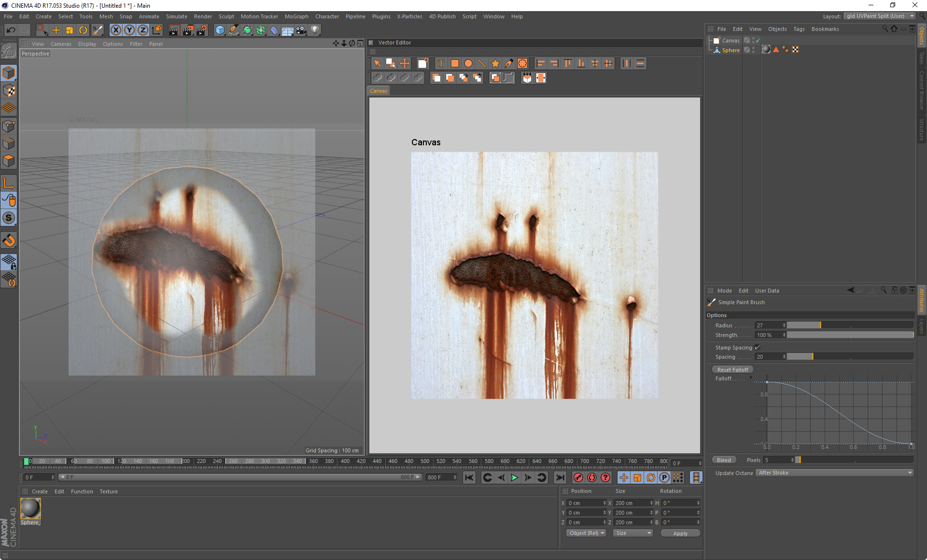The image size is (927, 560).
Task: Open the viewport Cameras menu
Action: click(61, 44)
